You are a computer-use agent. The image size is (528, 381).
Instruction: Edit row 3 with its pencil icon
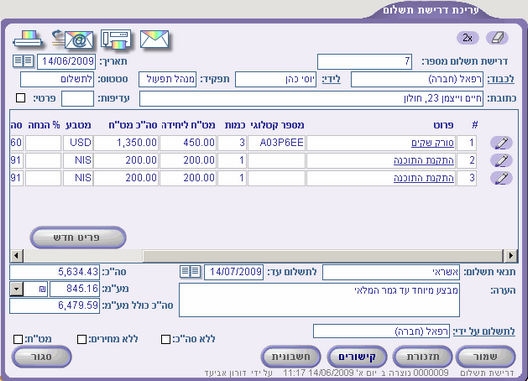tap(501, 178)
